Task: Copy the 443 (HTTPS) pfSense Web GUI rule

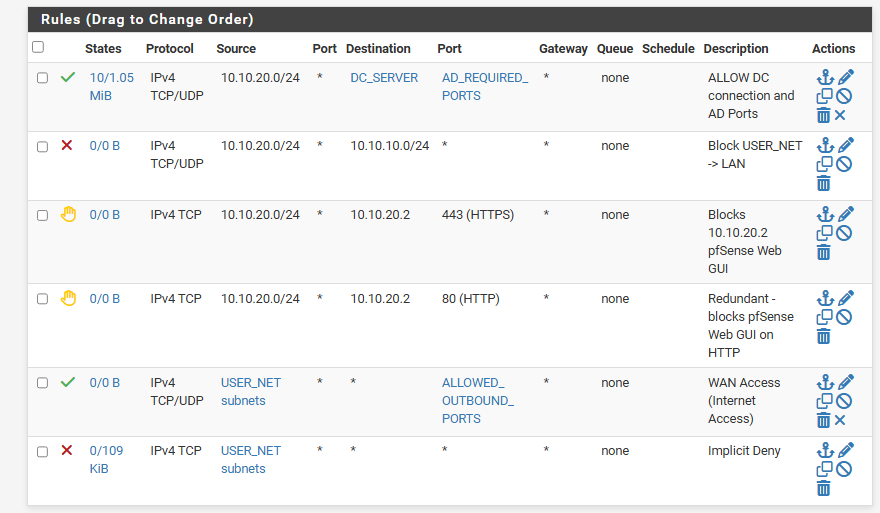Action: [824, 233]
